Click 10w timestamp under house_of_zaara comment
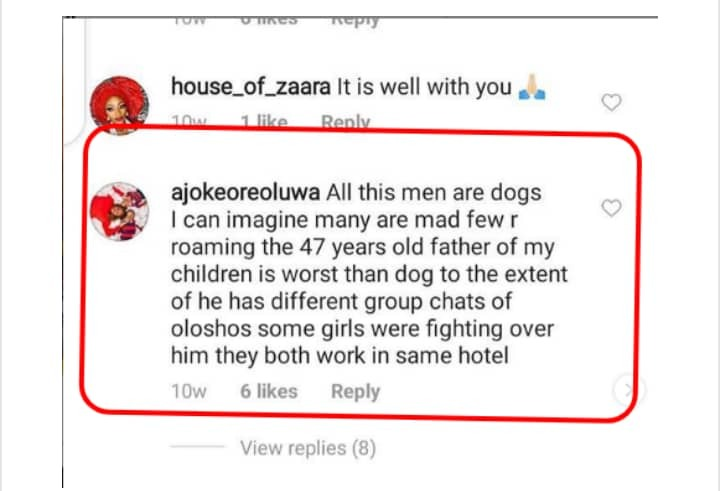 189,122
